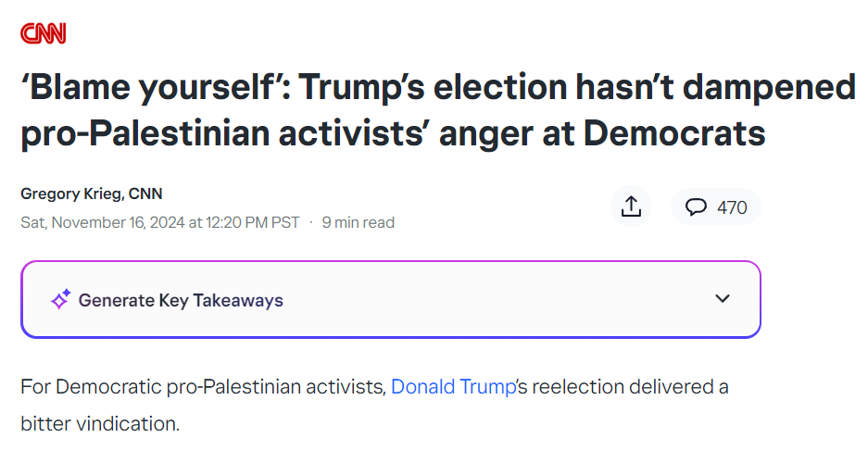The height and width of the screenshot is (450, 868).
Task: Click the 12:20 PM PST timestamp text
Action: point(252,222)
